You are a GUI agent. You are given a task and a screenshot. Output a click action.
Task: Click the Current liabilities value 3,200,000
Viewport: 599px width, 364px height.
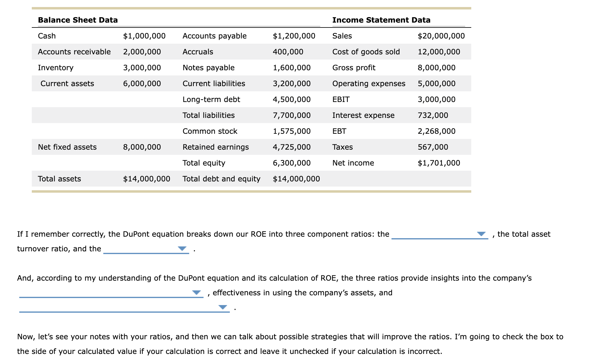[292, 84]
